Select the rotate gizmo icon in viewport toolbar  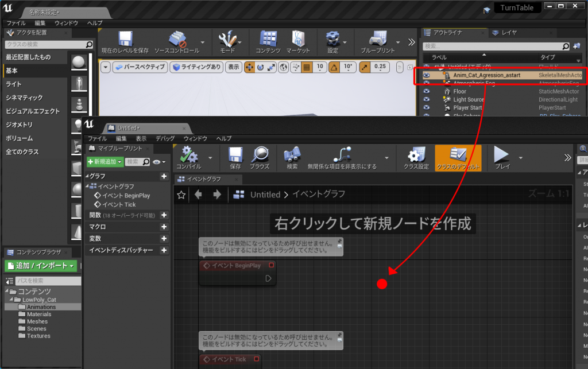click(260, 68)
